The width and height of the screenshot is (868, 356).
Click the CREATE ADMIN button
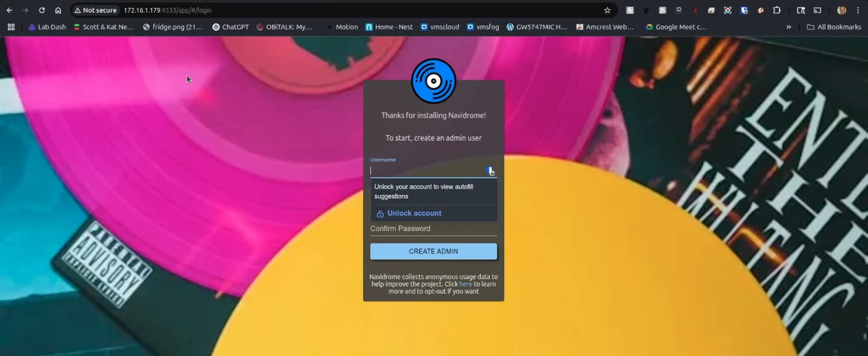tap(434, 251)
